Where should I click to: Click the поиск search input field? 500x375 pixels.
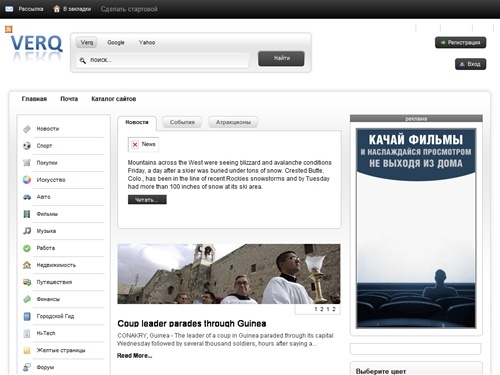[x=162, y=60]
